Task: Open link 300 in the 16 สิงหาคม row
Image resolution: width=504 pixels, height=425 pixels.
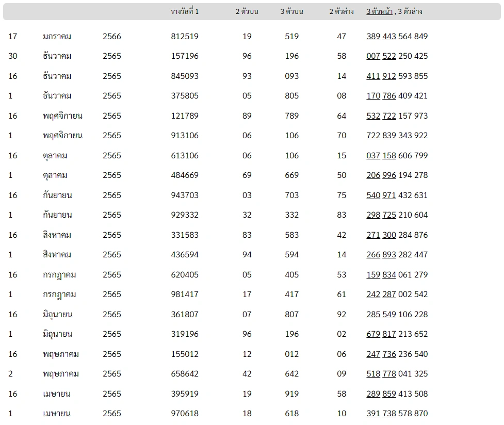Action: pyautogui.click(x=389, y=235)
